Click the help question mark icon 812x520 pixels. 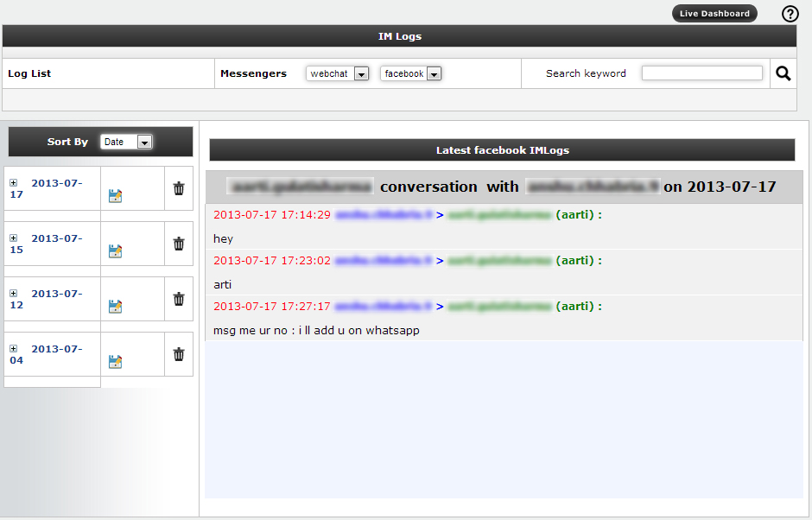click(790, 14)
